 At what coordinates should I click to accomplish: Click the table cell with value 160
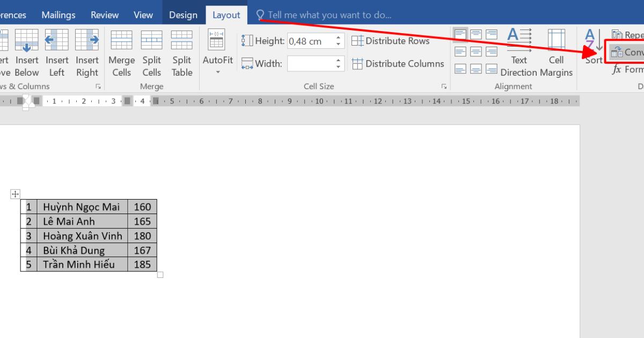142,207
